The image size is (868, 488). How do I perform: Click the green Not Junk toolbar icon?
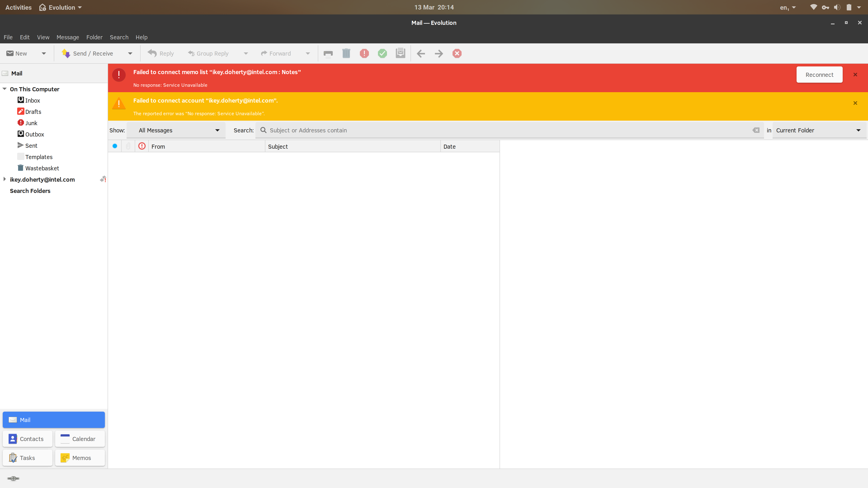382,54
